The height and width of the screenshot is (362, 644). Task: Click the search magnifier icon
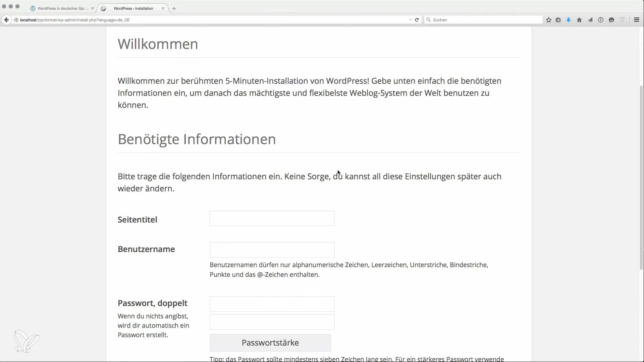(428, 20)
